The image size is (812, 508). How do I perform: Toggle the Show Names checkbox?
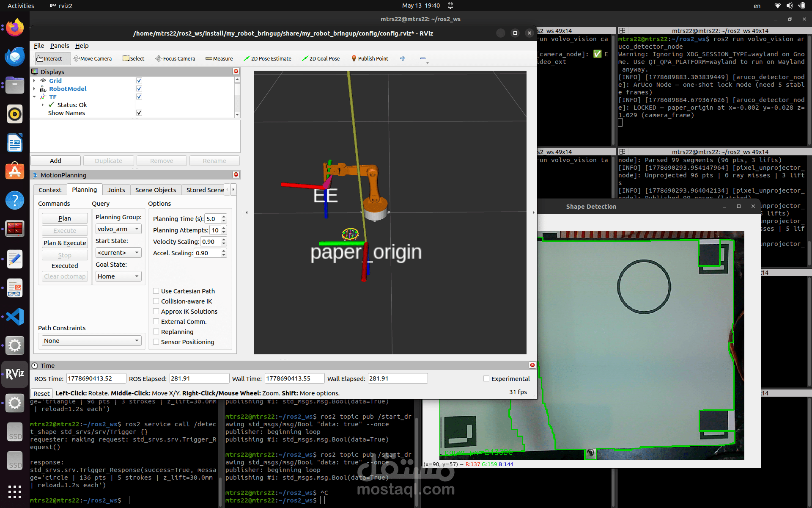pos(139,113)
